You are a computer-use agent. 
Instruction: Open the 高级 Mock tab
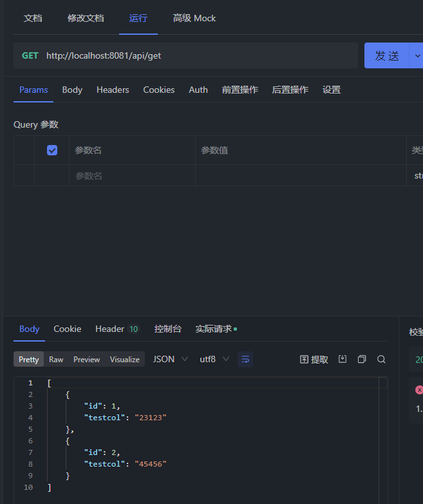click(194, 18)
